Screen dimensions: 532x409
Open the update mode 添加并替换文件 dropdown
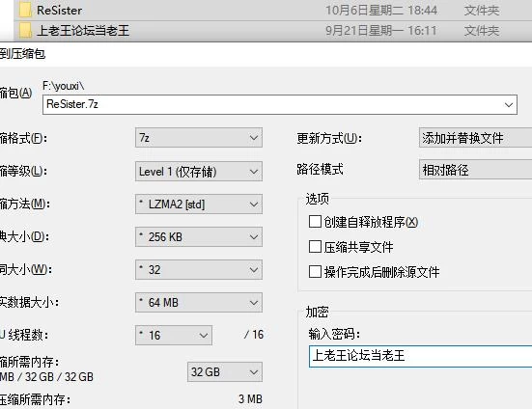click(476, 138)
